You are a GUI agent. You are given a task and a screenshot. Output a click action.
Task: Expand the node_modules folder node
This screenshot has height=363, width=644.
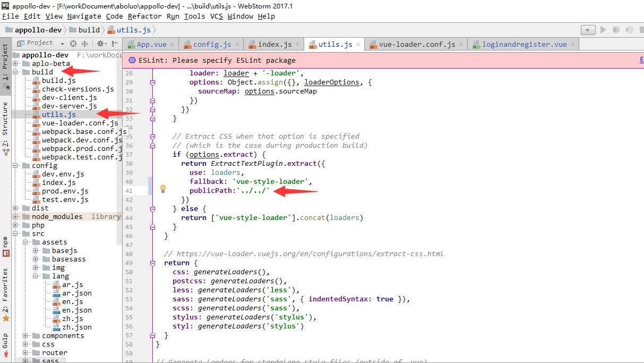tap(15, 217)
